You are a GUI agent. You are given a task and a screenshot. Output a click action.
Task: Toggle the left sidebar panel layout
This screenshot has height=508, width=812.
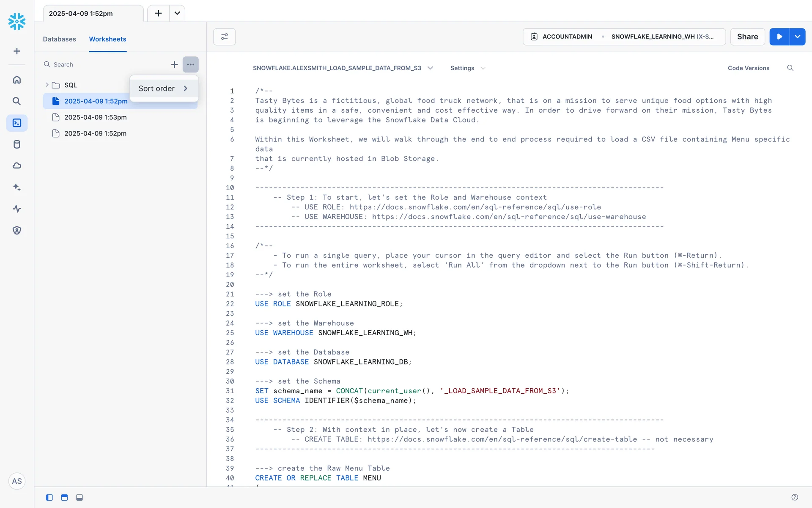click(x=49, y=497)
